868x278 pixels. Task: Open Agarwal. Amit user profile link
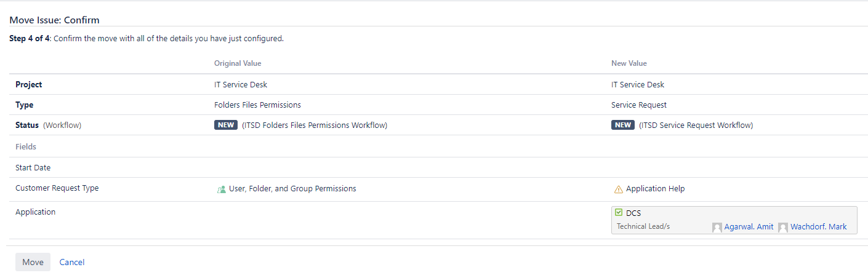[x=749, y=227]
